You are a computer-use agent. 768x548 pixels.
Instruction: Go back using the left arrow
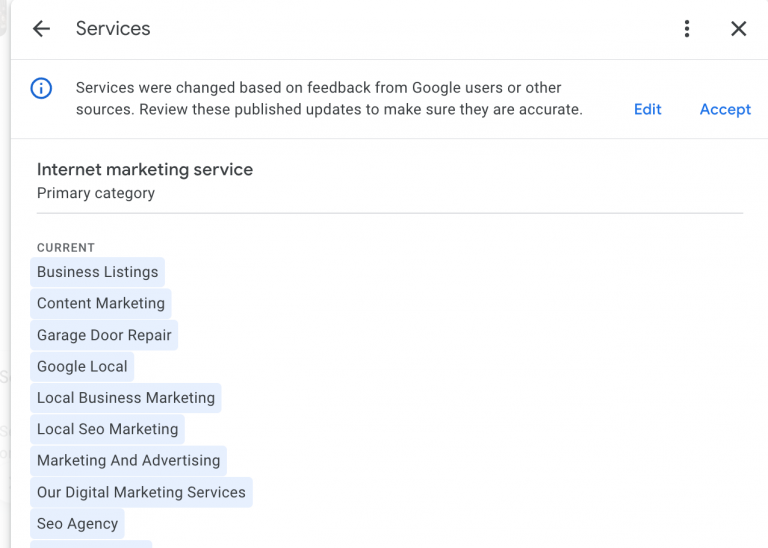click(x=41, y=29)
